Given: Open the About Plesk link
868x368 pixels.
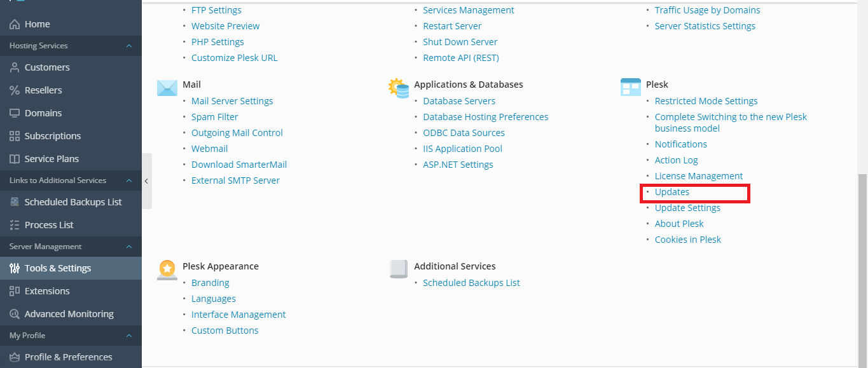Looking at the screenshot, I should 679,224.
